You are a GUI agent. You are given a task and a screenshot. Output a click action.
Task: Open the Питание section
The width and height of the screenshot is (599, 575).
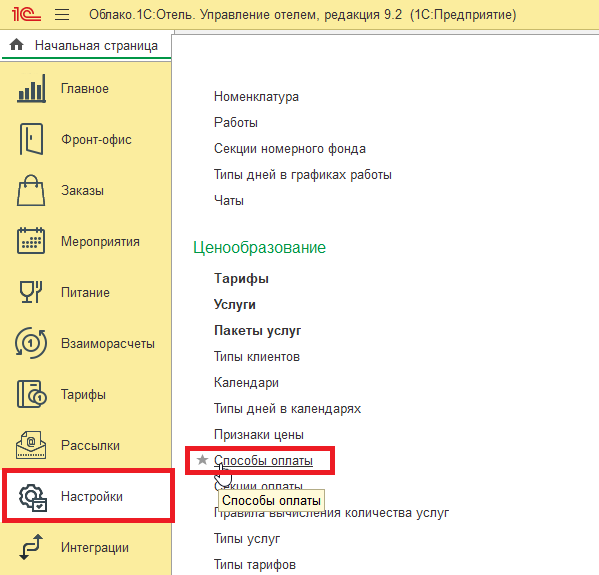coord(86,292)
